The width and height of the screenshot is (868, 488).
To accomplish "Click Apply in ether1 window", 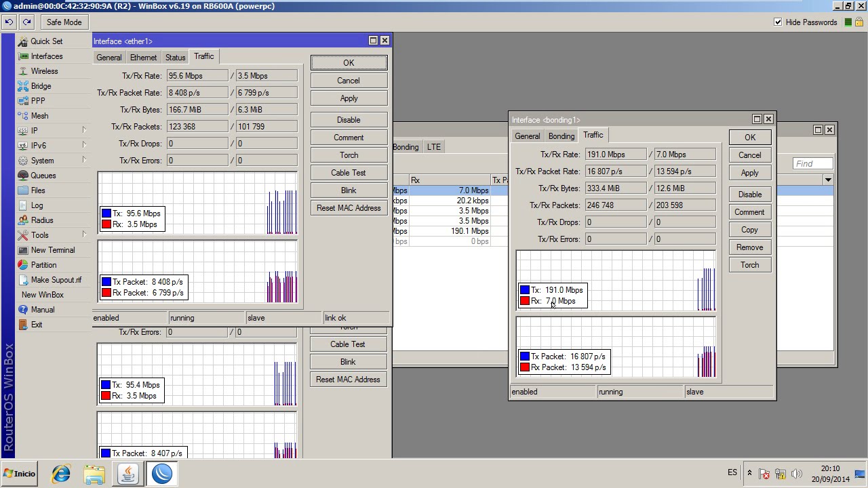I will click(x=349, y=98).
